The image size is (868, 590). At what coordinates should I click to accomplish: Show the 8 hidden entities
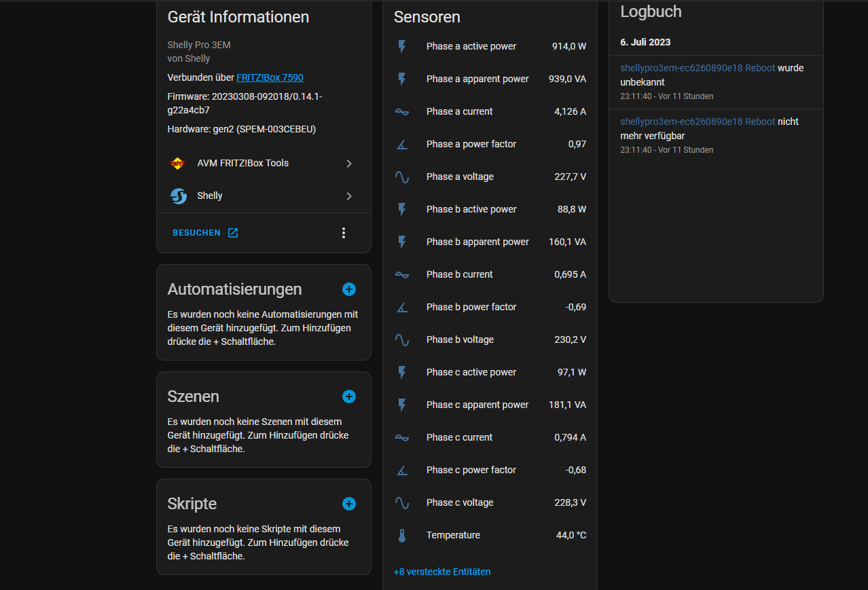point(441,572)
